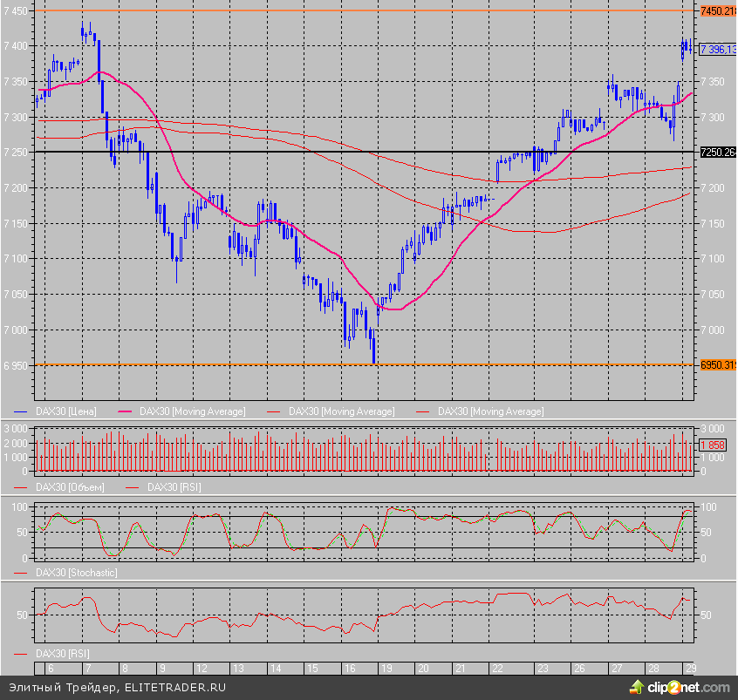This screenshot has height=700, width=738.
Task: Select the black 7250.264 price level label
Action: pos(717,153)
